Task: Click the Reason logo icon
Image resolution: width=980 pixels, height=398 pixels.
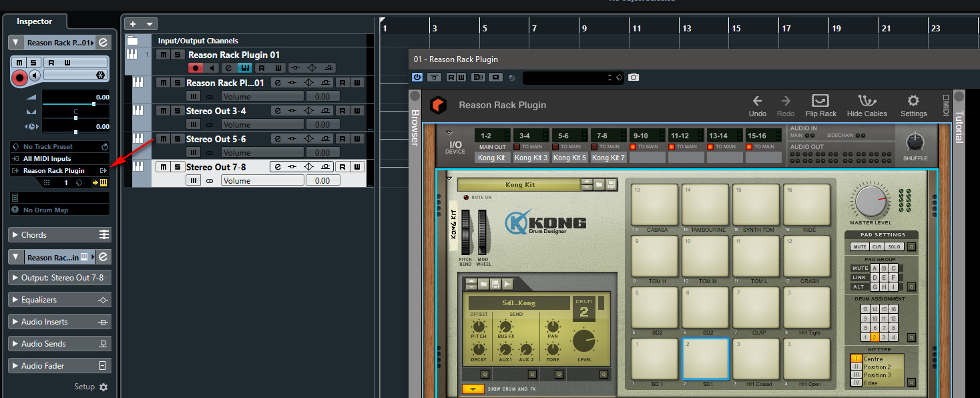Action: point(438,105)
